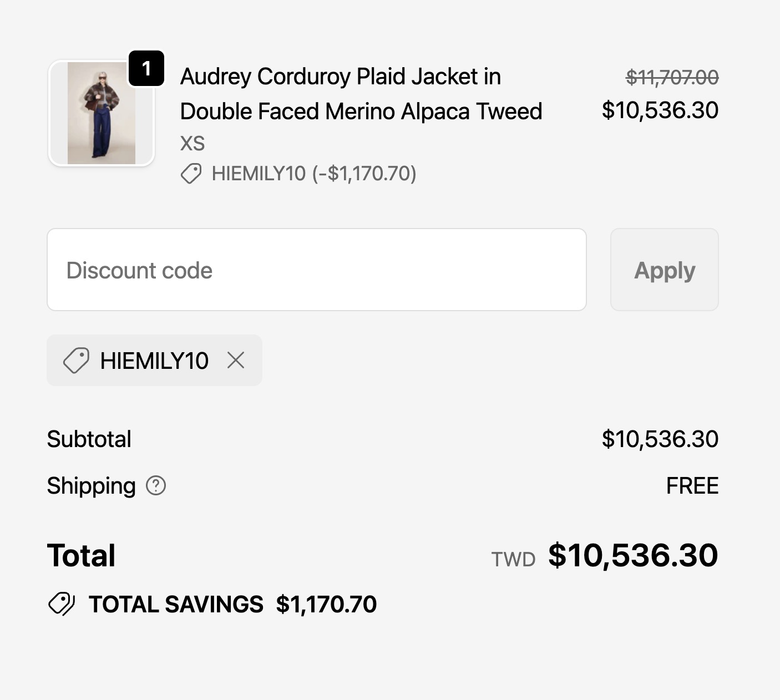Click the HIEMILY10 (-$1,170.70) discount text

pyautogui.click(x=314, y=174)
